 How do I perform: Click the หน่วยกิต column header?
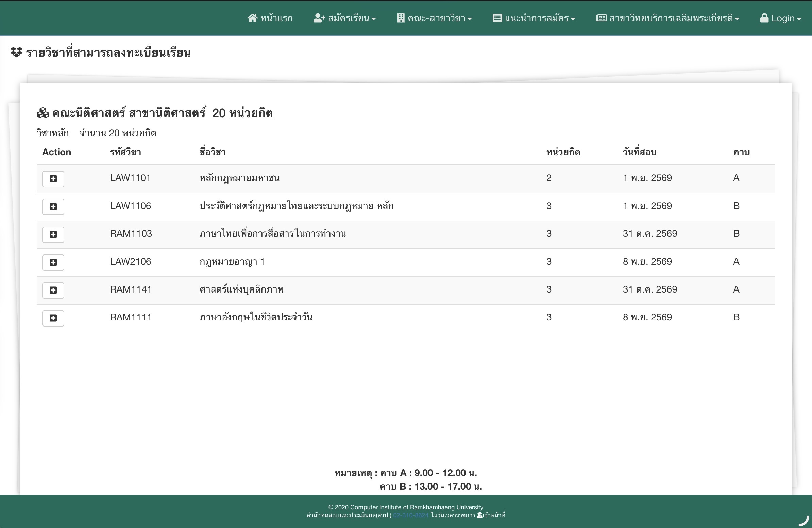coord(563,152)
